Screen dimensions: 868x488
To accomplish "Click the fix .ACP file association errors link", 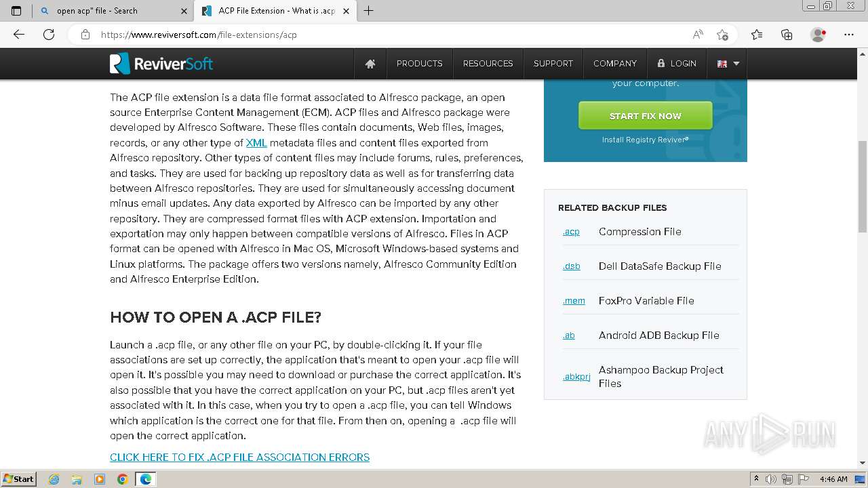I will pos(239,457).
